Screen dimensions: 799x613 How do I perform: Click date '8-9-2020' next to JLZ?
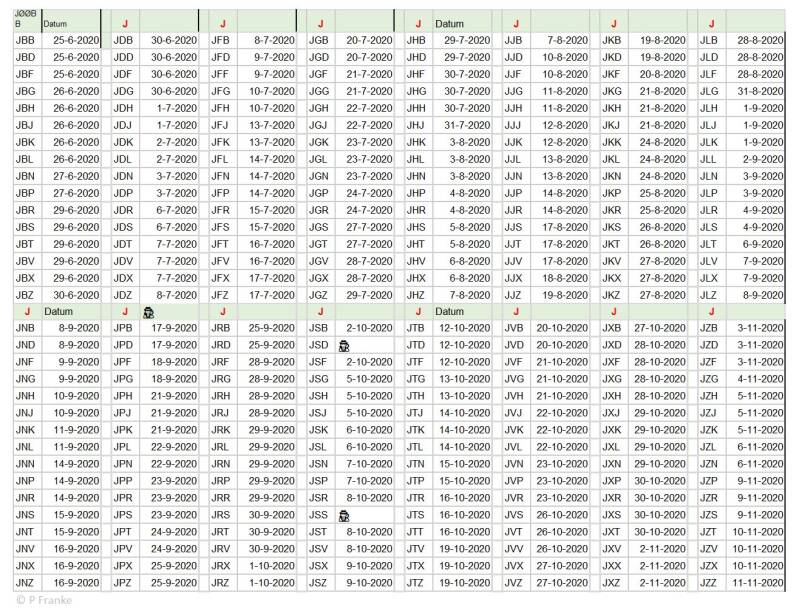tap(763, 295)
